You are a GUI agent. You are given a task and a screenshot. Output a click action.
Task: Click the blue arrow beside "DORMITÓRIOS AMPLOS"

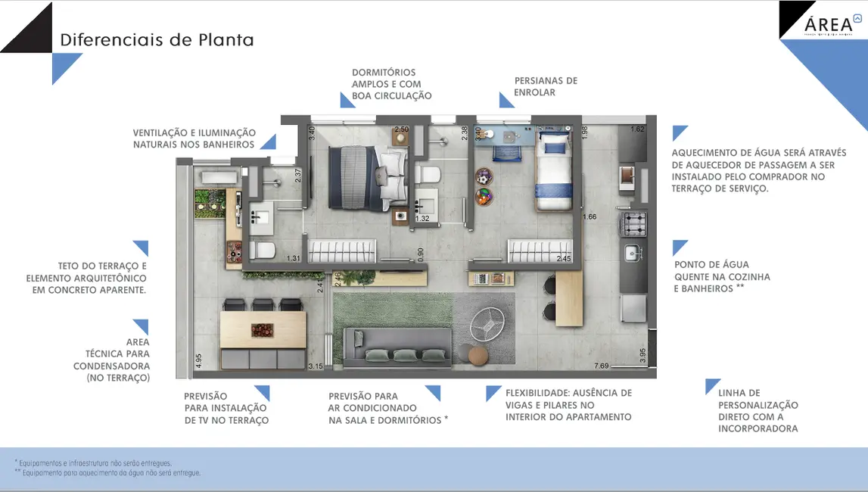(341, 99)
